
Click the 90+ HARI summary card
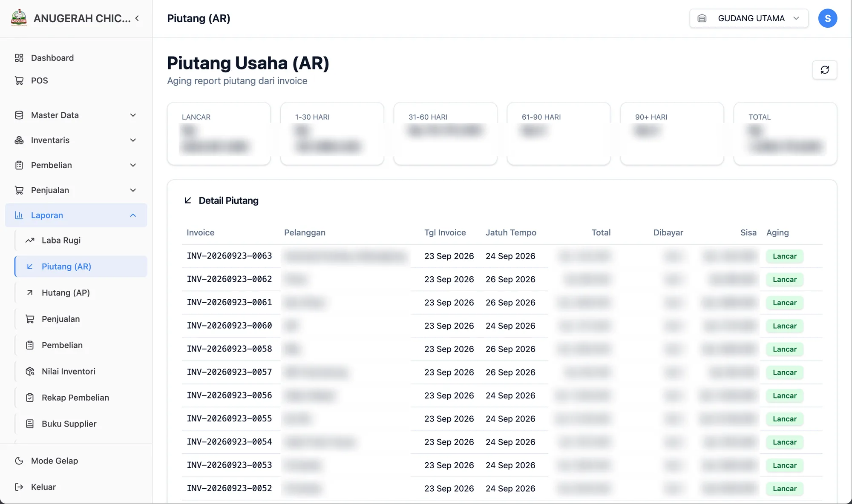(x=672, y=133)
